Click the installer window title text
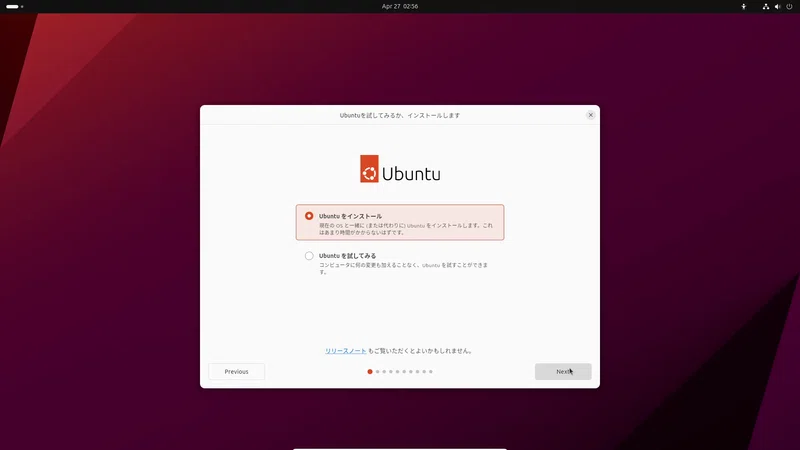 (400, 115)
